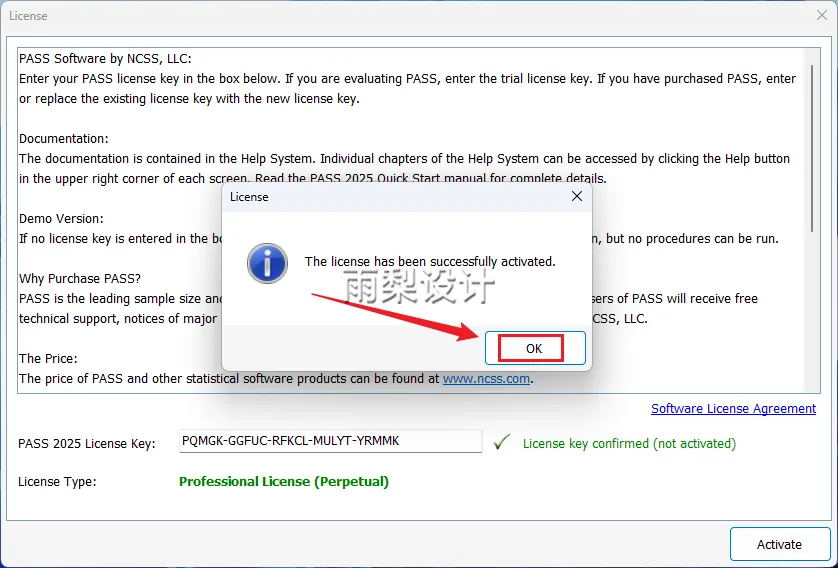Click the 'License Type:' label
This screenshot has width=838, height=568.
[x=57, y=482]
